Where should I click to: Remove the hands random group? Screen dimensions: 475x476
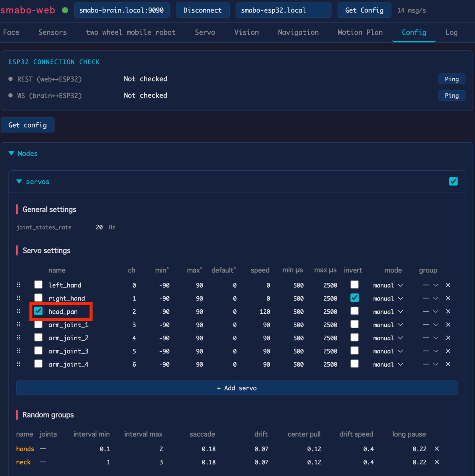(x=437, y=449)
